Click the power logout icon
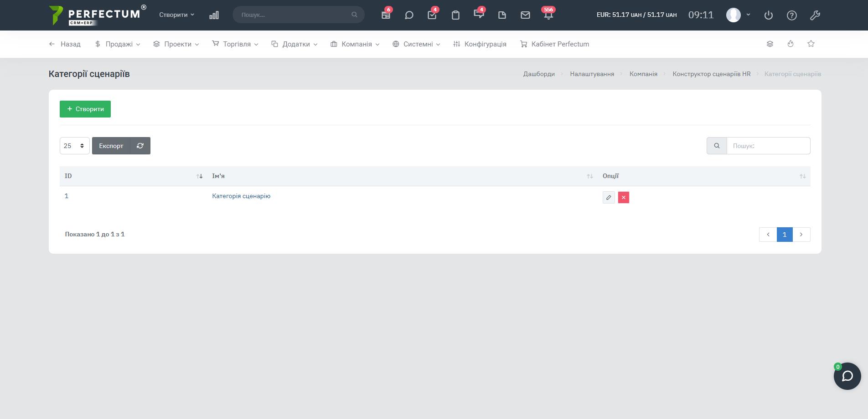This screenshot has height=419, width=868. click(769, 15)
